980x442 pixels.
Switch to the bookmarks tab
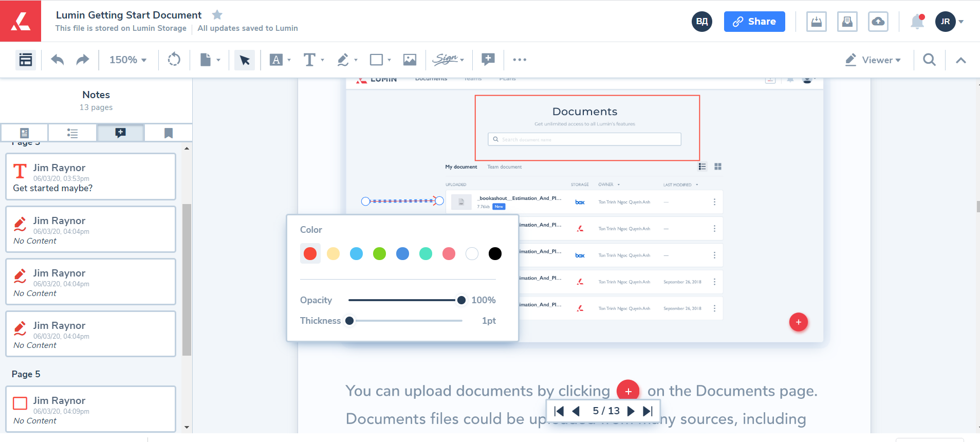pos(169,133)
